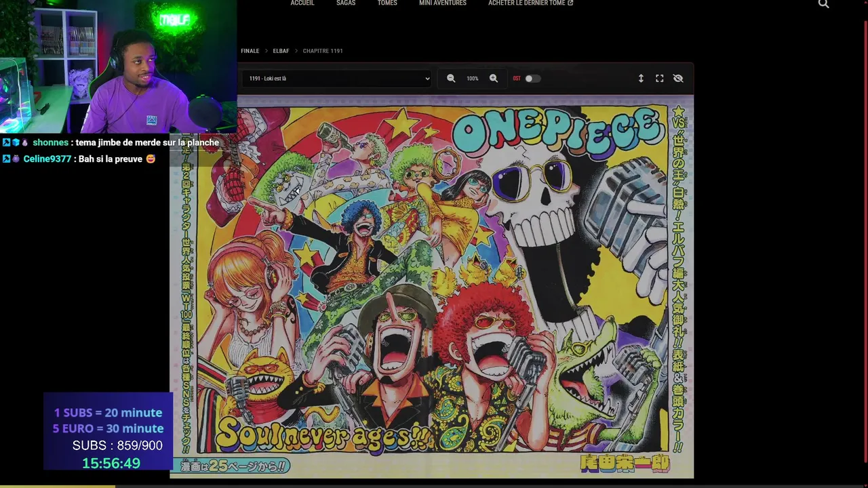Image resolution: width=868 pixels, height=488 pixels.
Task: Enter fullscreen reader mode
Action: point(660,79)
